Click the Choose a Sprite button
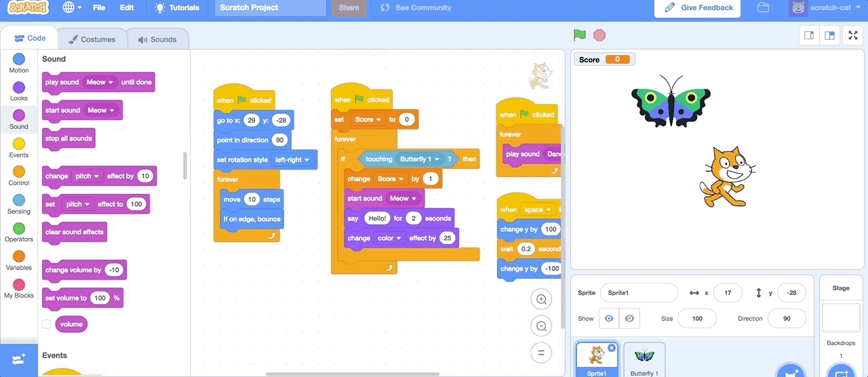 coord(789,372)
